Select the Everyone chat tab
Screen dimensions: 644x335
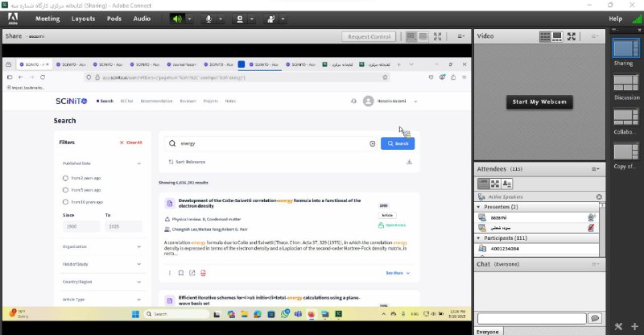click(488, 331)
